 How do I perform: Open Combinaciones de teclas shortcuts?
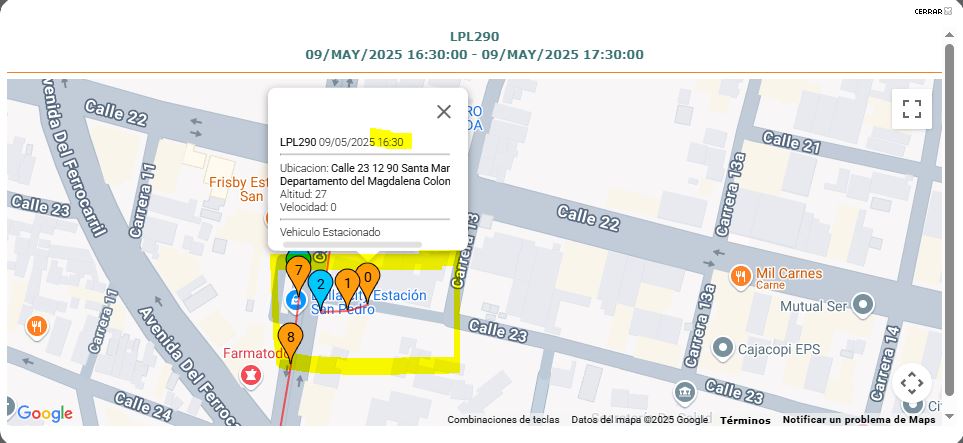coord(503,420)
